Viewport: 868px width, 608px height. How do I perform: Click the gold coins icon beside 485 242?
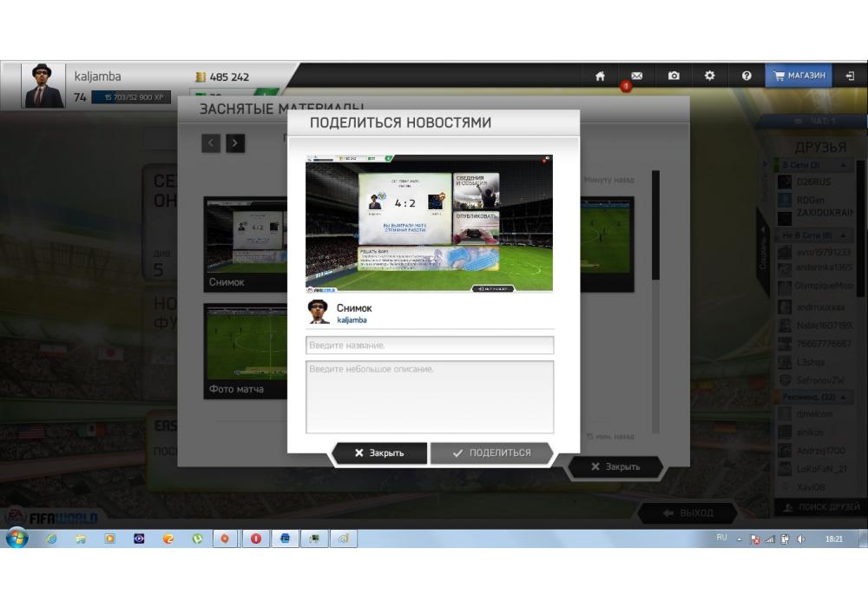(x=201, y=77)
